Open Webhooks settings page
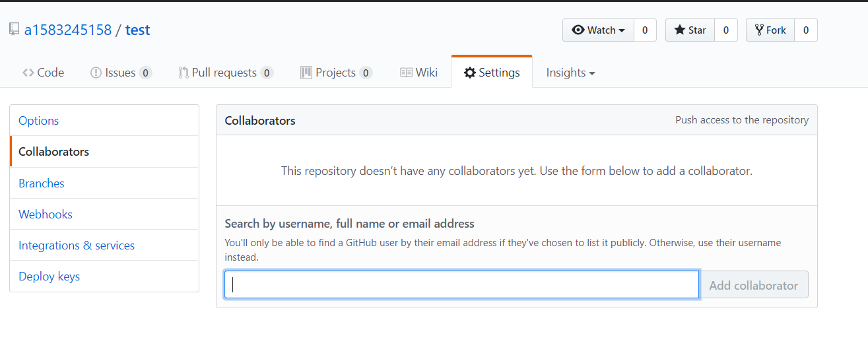The height and width of the screenshot is (359, 868). (46, 214)
